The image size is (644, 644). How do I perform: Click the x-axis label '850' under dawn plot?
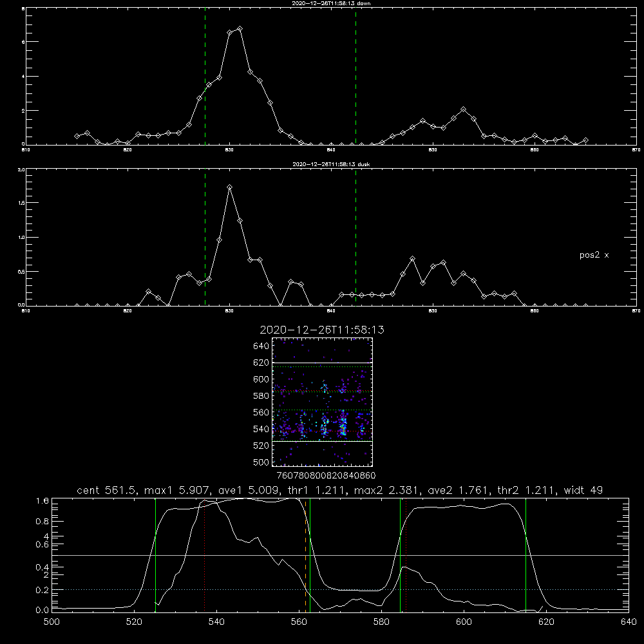click(x=433, y=150)
